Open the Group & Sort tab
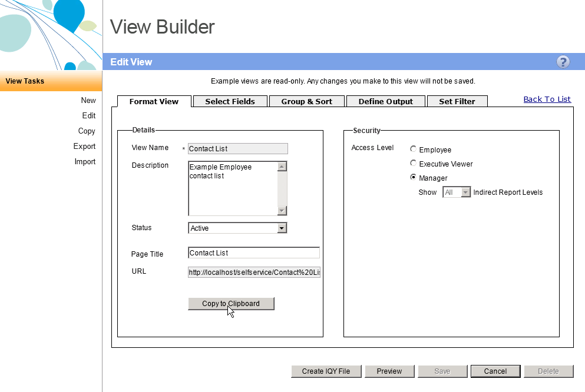 pos(306,101)
